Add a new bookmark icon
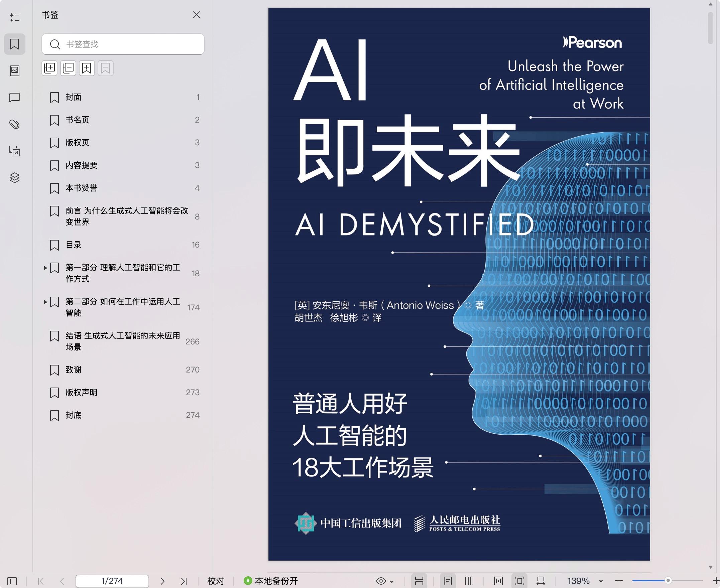Viewport: 720px width, 588px height. pos(87,68)
